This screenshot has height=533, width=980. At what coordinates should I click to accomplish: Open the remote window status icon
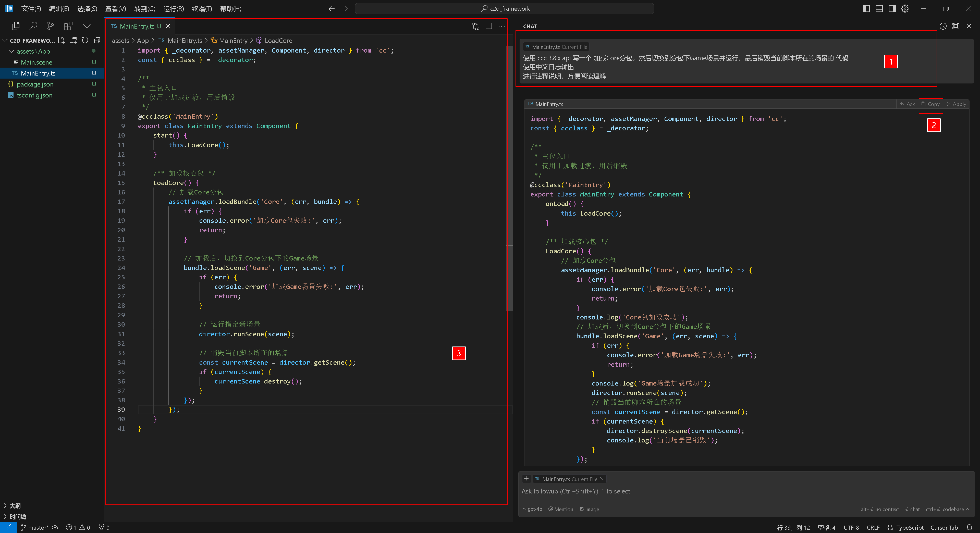tap(8, 527)
